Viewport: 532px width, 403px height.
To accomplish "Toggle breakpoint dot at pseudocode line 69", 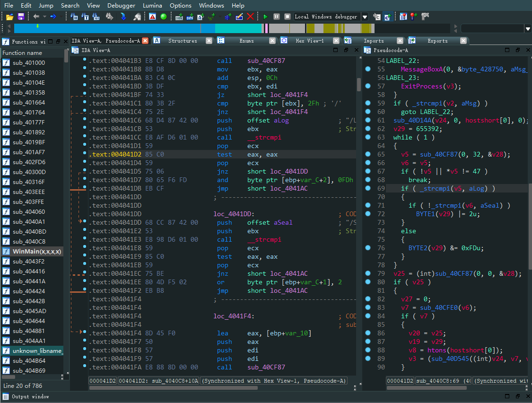I will 368,188.
